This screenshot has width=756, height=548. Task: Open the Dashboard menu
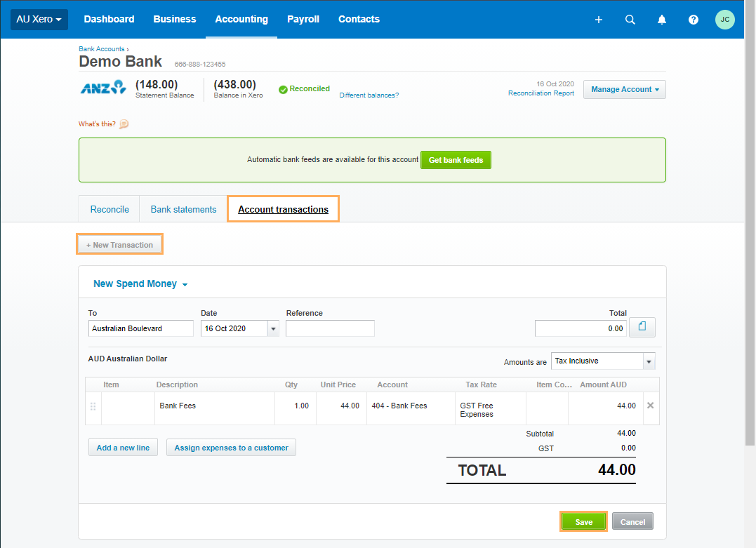tap(109, 19)
